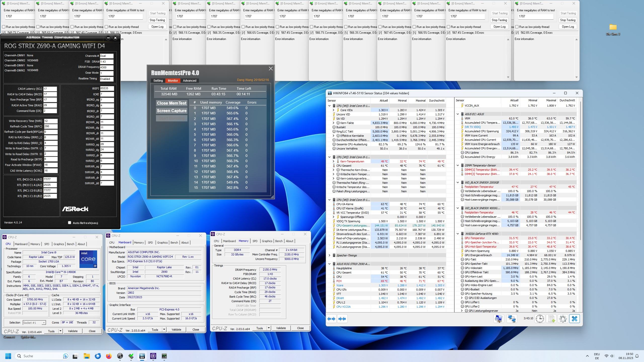Click HWiNFO sensor summary monitor icon
The height and width of the screenshot is (362, 644).
498,319
